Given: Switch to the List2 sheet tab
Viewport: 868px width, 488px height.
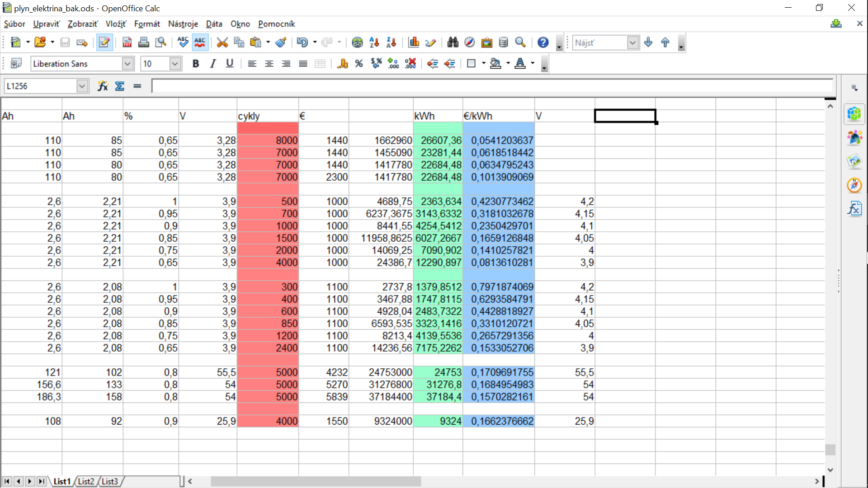Looking at the screenshot, I should pyautogui.click(x=86, y=481).
